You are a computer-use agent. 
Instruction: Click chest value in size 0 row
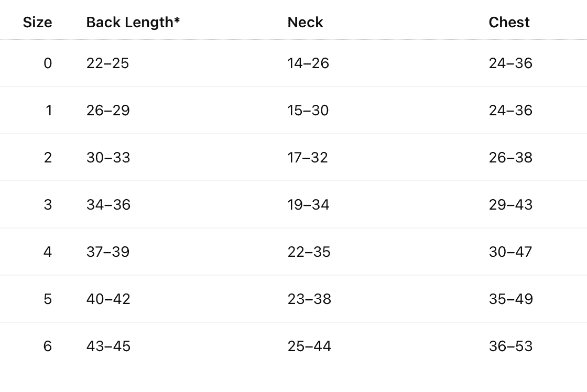point(510,63)
